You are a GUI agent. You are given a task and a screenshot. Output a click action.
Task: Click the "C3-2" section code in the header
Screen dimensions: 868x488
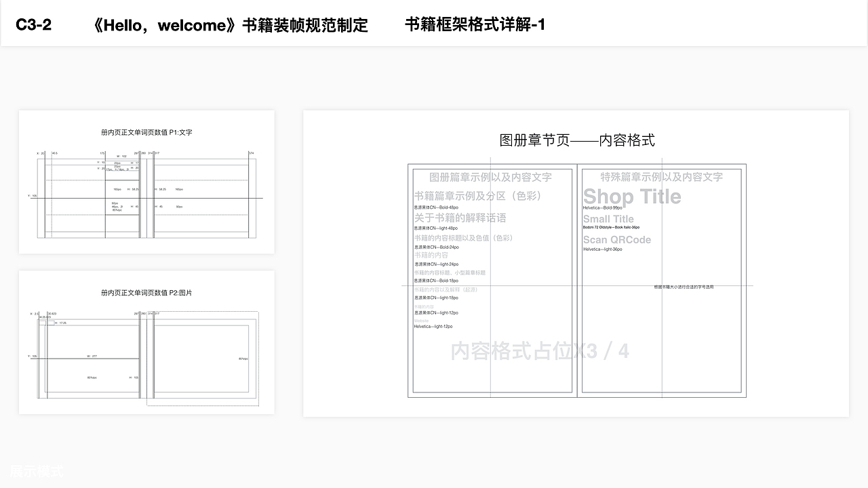33,25
